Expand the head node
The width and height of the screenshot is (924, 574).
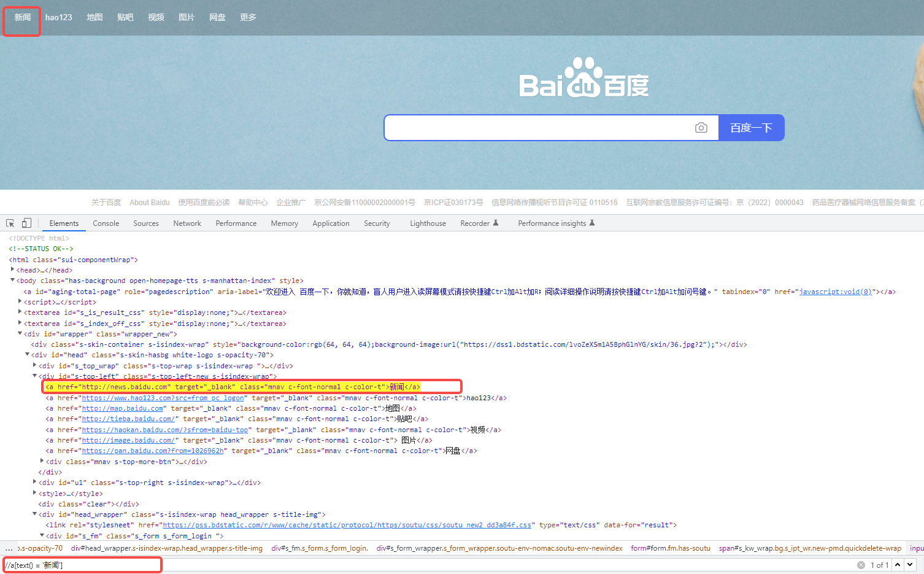[12, 270]
